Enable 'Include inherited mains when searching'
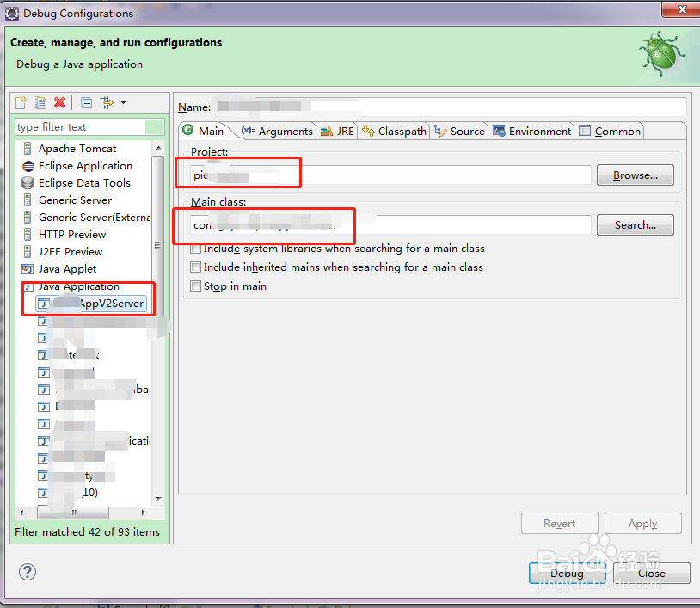The height and width of the screenshot is (608, 700). pos(196,267)
